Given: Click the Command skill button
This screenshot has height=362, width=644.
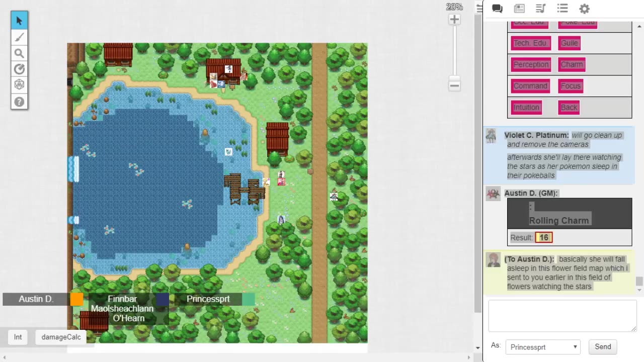Looking at the screenshot, I should [x=530, y=86].
